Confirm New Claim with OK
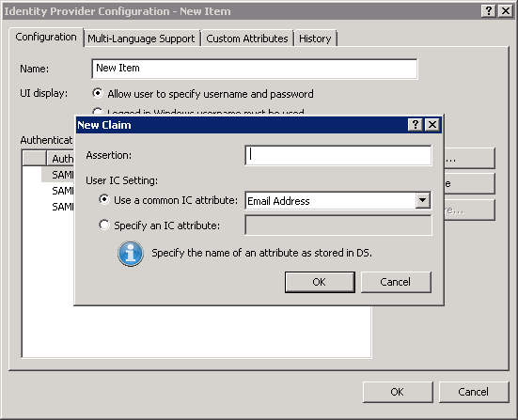 [320, 282]
